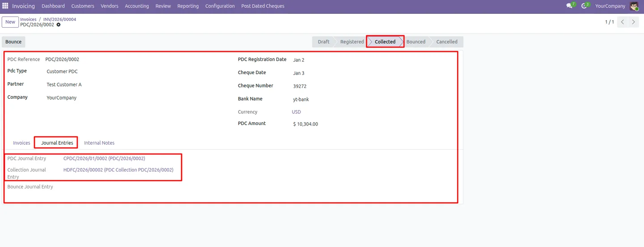Click the Collection Journal Entry label
Viewport: 644px width, 247px height.
point(27,173)
